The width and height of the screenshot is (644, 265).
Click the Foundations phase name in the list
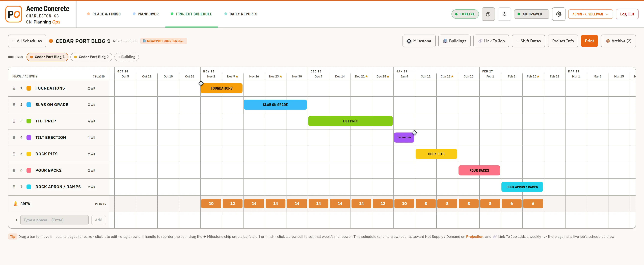tap(50, 88)
